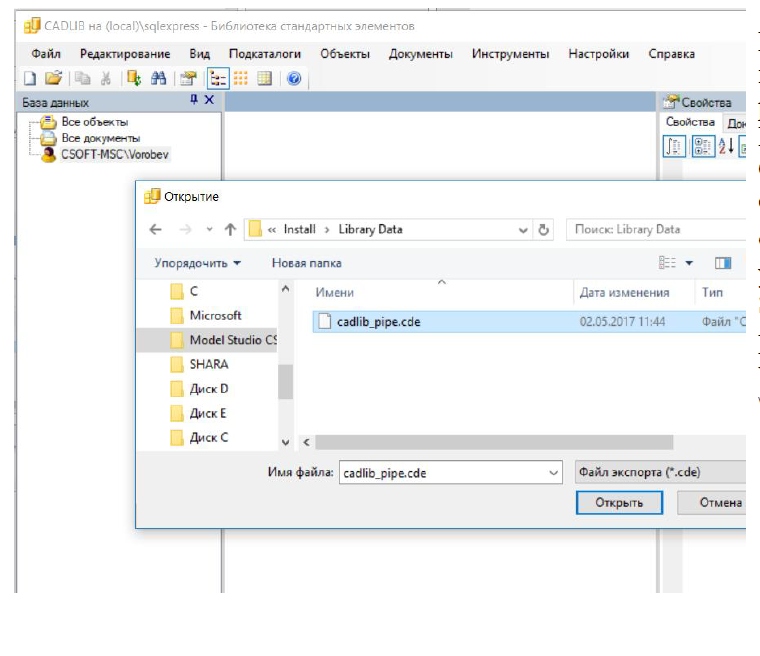Click the file list horizontal scrollbar
The image size is (760, 656).
493,442
